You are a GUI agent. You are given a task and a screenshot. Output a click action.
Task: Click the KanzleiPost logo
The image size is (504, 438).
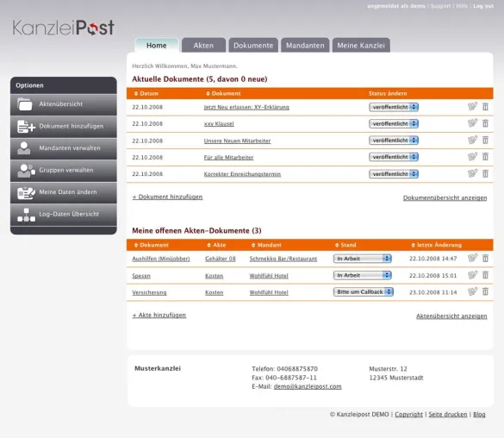coord(63,28)
